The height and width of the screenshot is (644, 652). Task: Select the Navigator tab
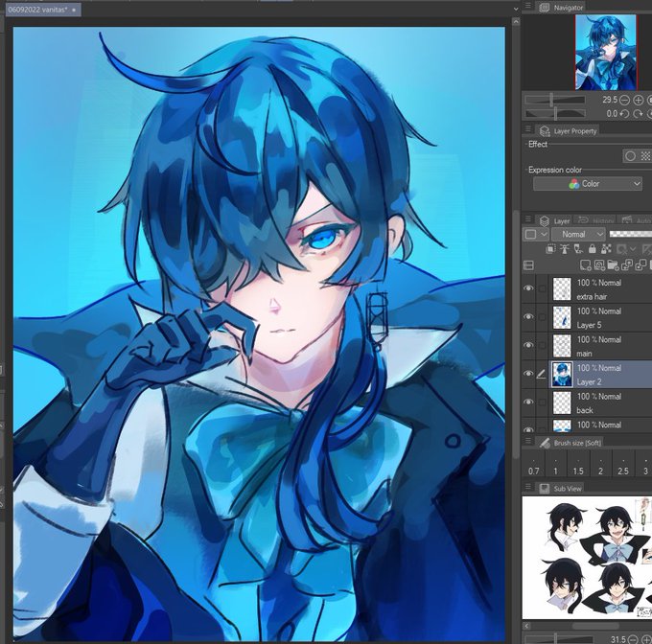[561, 7]
